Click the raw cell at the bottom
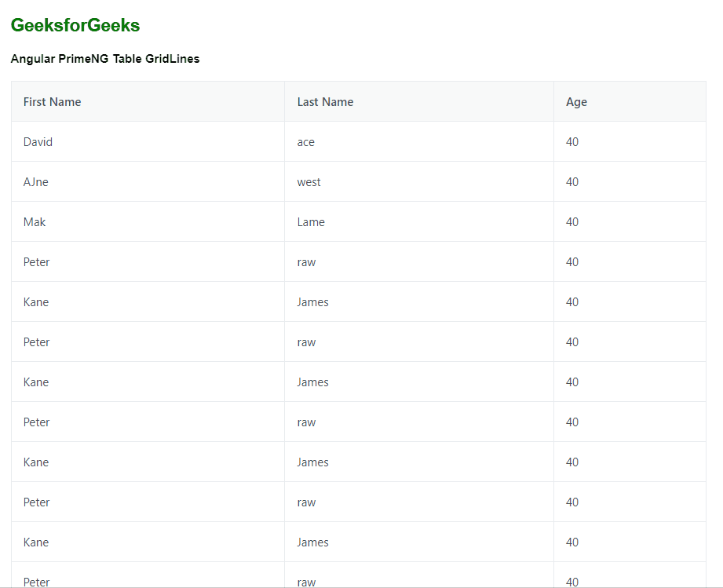The width and height of the screenshot is (723, 588). coord(306,582)
